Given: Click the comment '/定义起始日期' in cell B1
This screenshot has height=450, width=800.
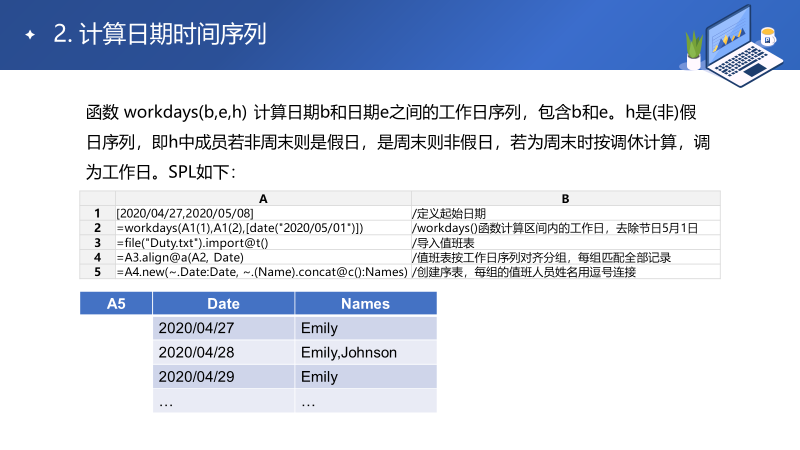Looking at the screenshot, I should (449, 213).
